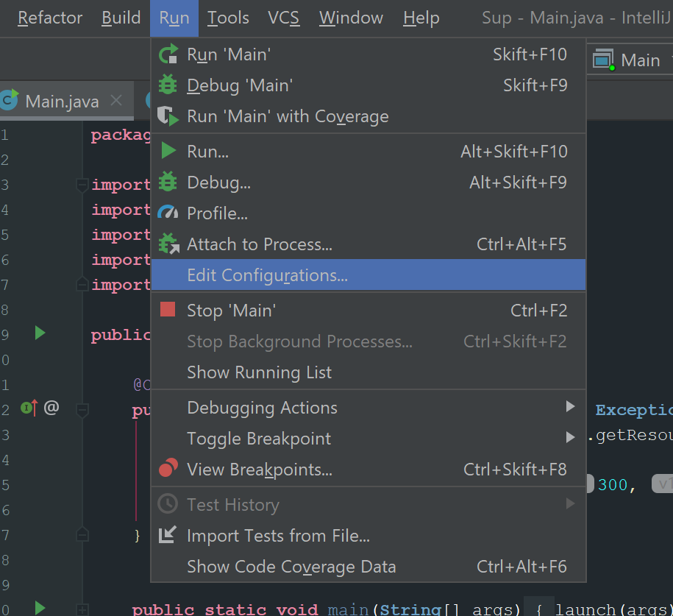Expand the Toggle Breakpoint submenu arrow

coord(570,438)
